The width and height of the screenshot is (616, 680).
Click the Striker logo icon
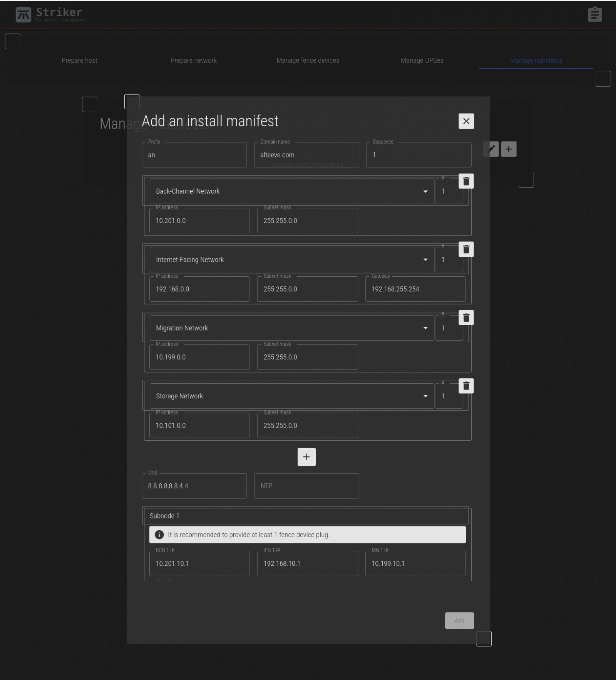point(23,15)
